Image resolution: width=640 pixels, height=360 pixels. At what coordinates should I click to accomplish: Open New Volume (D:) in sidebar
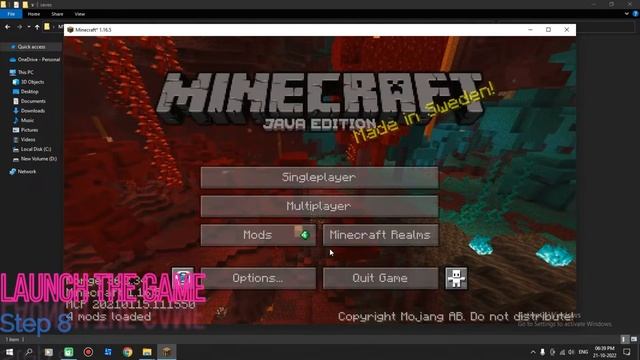[35, 159]
